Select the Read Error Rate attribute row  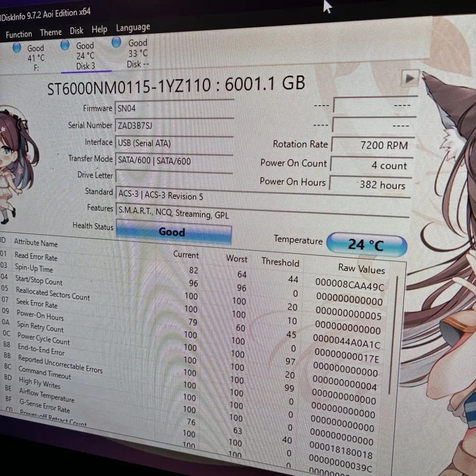192,270
